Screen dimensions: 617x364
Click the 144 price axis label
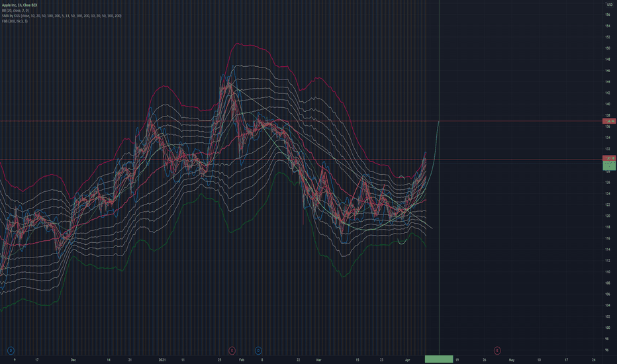(x=608, y=81)
